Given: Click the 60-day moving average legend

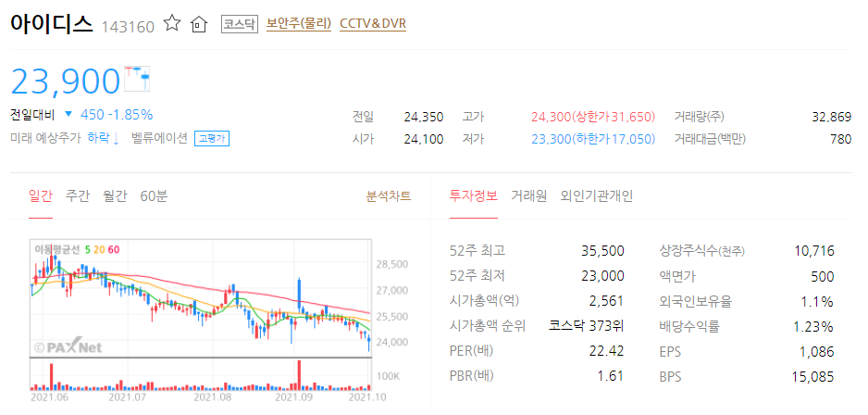Looking at the screenshot, I should point(114,249).
